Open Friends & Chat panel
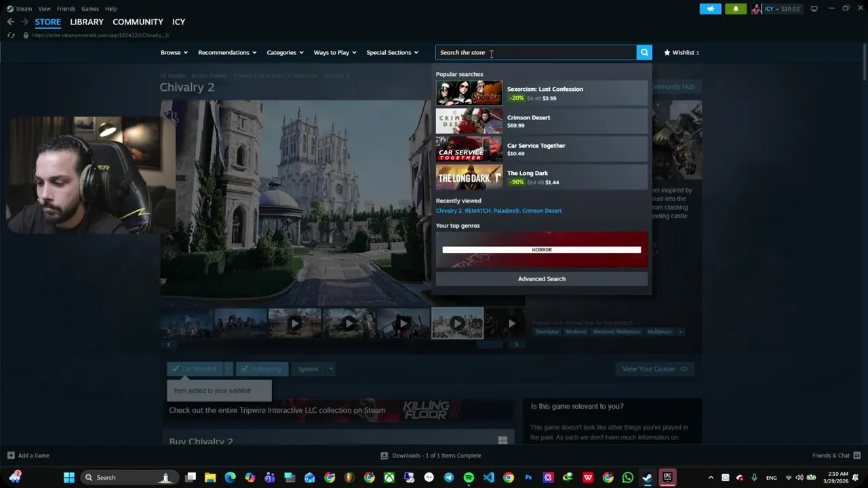The width and height of the screenshot is (868, 488). click(x=836, y=455)
